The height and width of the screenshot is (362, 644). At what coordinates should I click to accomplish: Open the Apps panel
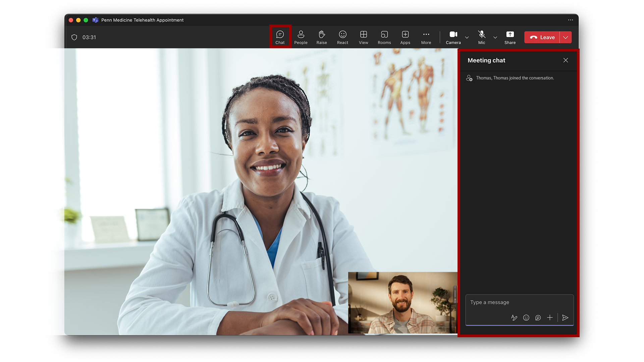click(x=405, y=37)
